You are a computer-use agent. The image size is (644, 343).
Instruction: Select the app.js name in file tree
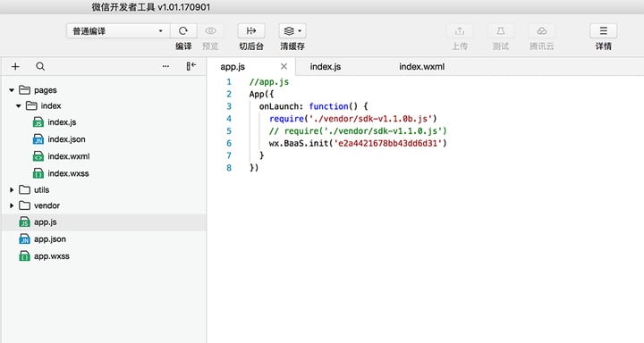pos(46,222)
